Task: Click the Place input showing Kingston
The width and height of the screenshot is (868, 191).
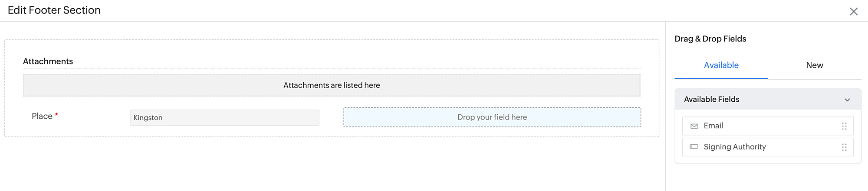Action: (224, 118)
